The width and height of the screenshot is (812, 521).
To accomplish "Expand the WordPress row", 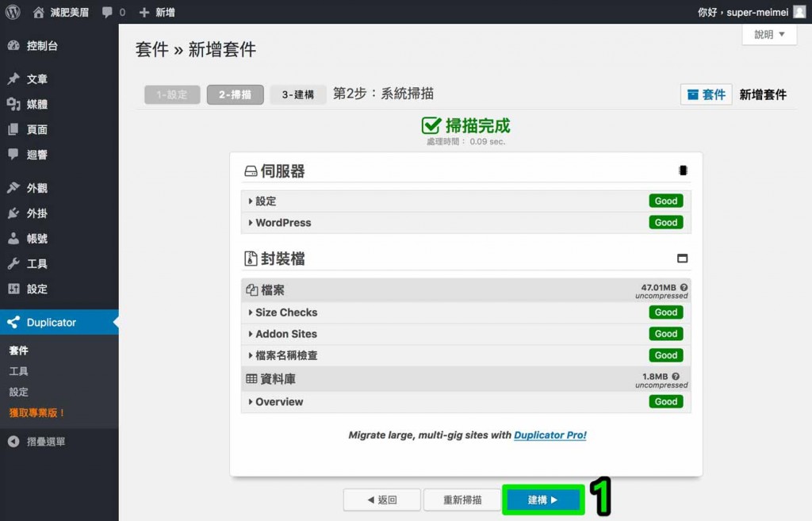I will [x=465, y=223].
